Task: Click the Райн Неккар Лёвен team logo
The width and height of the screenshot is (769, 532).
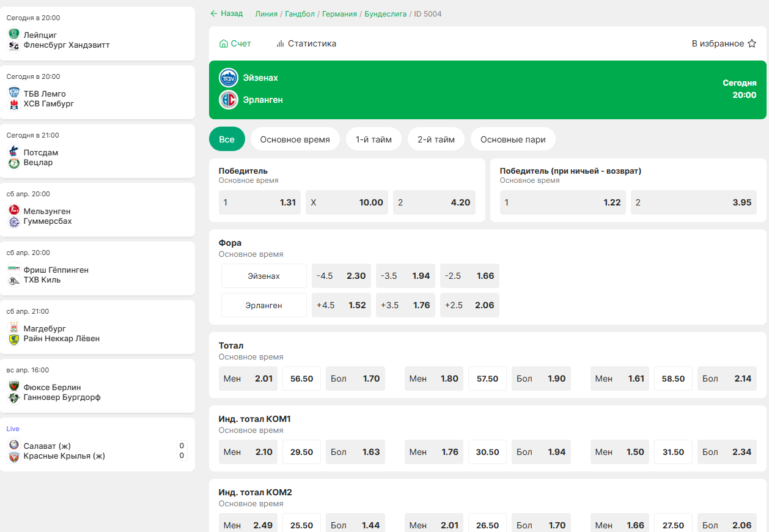Action: [x=14, y=339]
